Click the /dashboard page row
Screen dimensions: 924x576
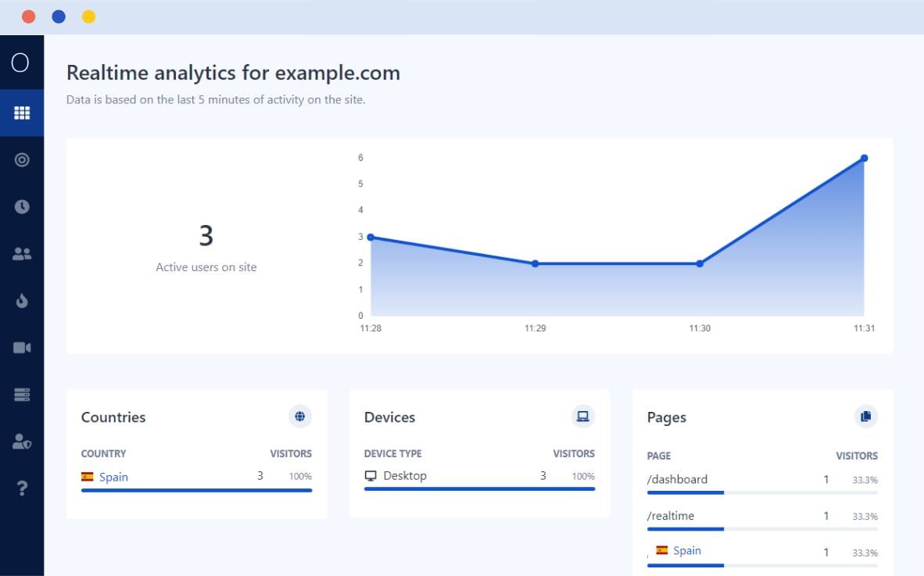pos(677,479)
